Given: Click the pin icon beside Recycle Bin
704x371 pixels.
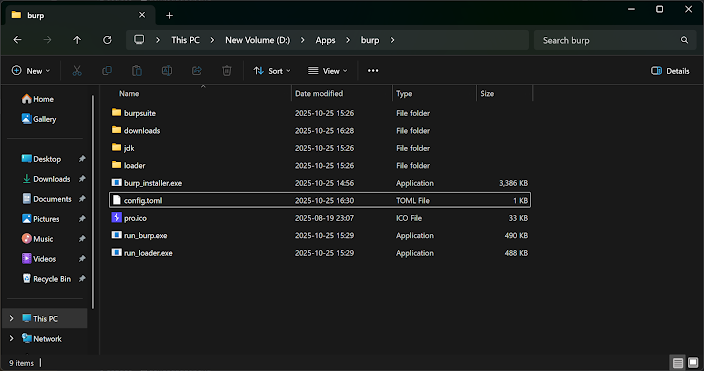Looking at the screenshot, I should 82,279.
